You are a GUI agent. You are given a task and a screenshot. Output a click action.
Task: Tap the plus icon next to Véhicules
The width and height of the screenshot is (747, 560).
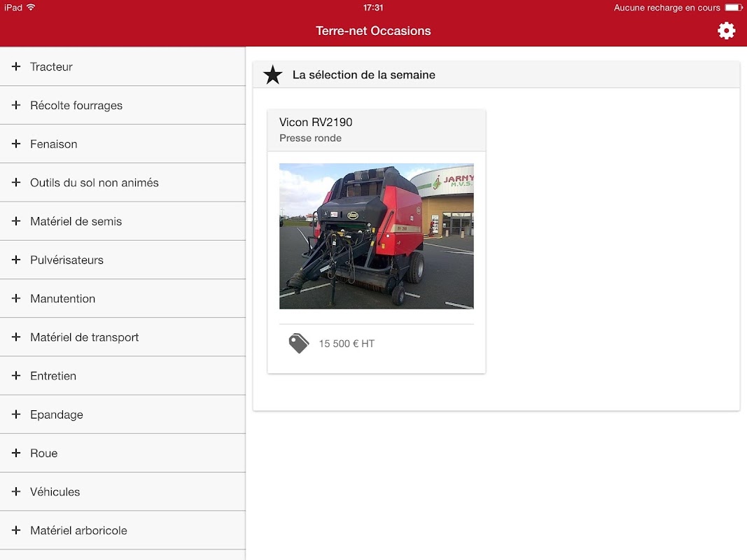coord(16,491)
